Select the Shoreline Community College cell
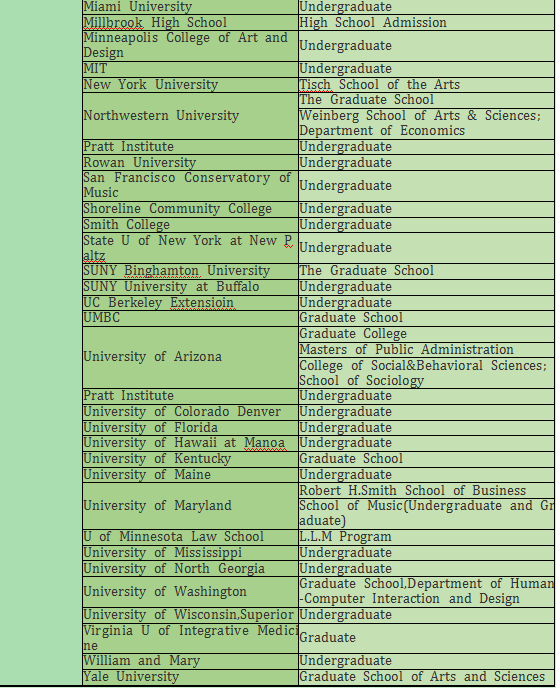The width and height of the screenshot is (556, 688). [x=190, y=209]
